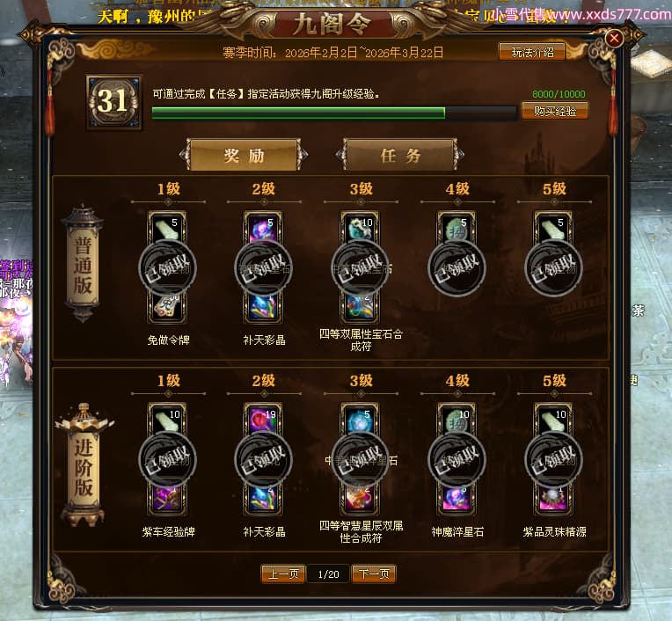Click the 已领取 stamp on normal level 5

pyautogui.click(x=554, y=267)
